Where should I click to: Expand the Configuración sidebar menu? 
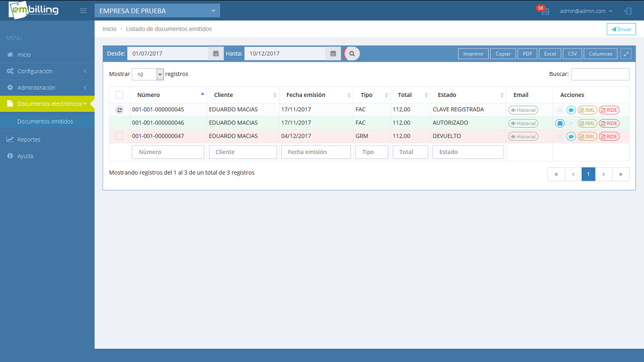point(46,71)
